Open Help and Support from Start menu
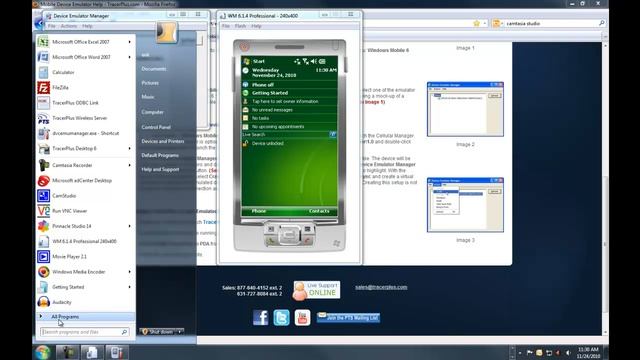This screenshot has width=640, height=360. (x=160, y=169)
